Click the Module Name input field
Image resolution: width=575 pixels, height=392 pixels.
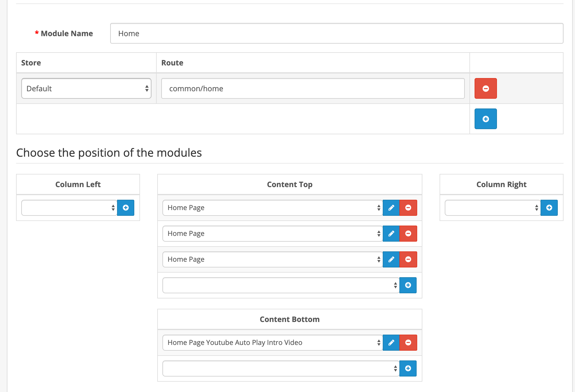[x=337, y=33]
